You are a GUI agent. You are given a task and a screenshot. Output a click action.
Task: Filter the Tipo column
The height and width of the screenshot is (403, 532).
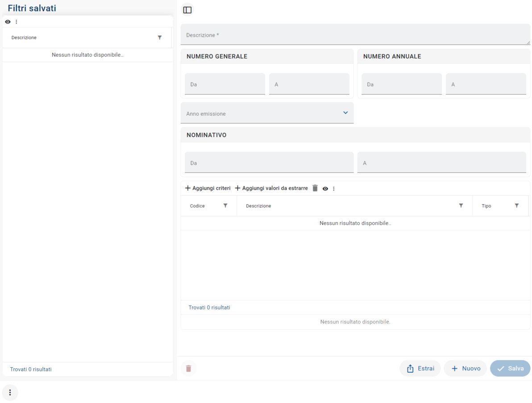tap(517, 206)
